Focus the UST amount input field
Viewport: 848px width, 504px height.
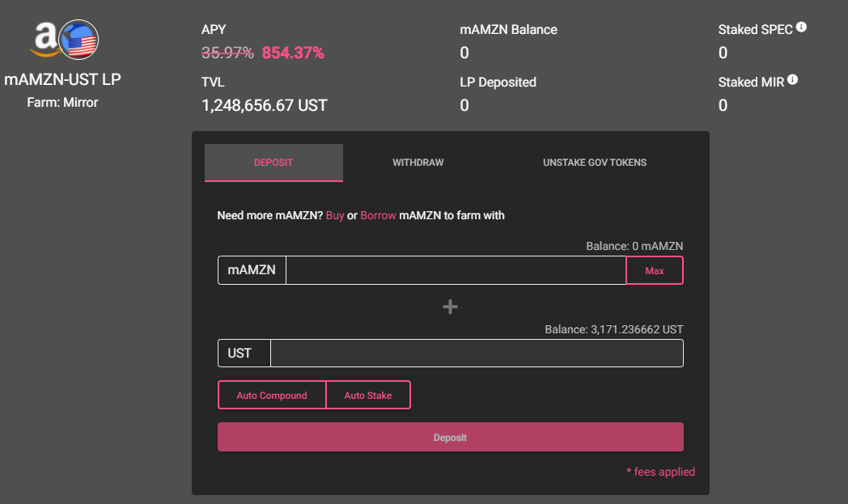coord(477,354)
